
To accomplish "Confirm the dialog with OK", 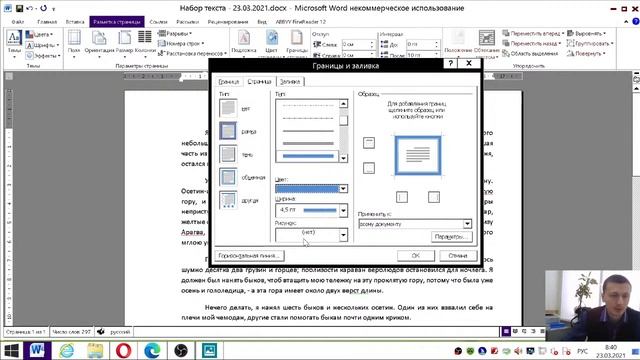I will (416, 256).
